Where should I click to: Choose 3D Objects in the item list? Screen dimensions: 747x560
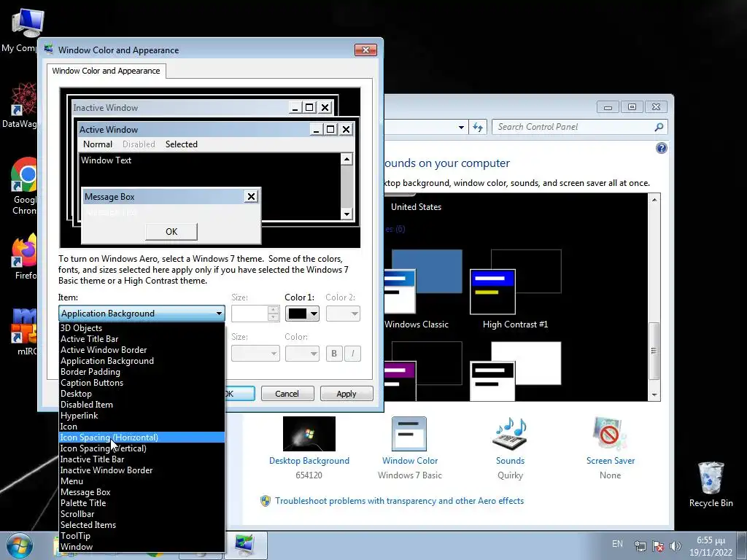tap(142, 327)
